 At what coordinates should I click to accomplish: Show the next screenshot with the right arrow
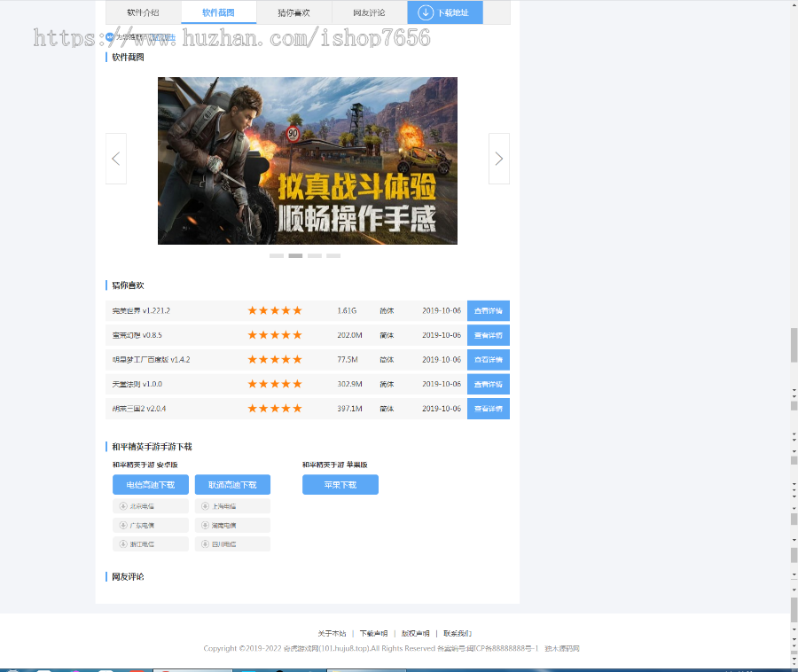(x=498, y=159)
